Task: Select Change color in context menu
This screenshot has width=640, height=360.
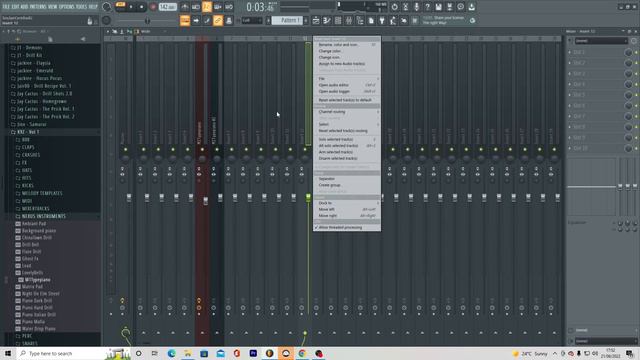Action: click(x=347, y=51)
